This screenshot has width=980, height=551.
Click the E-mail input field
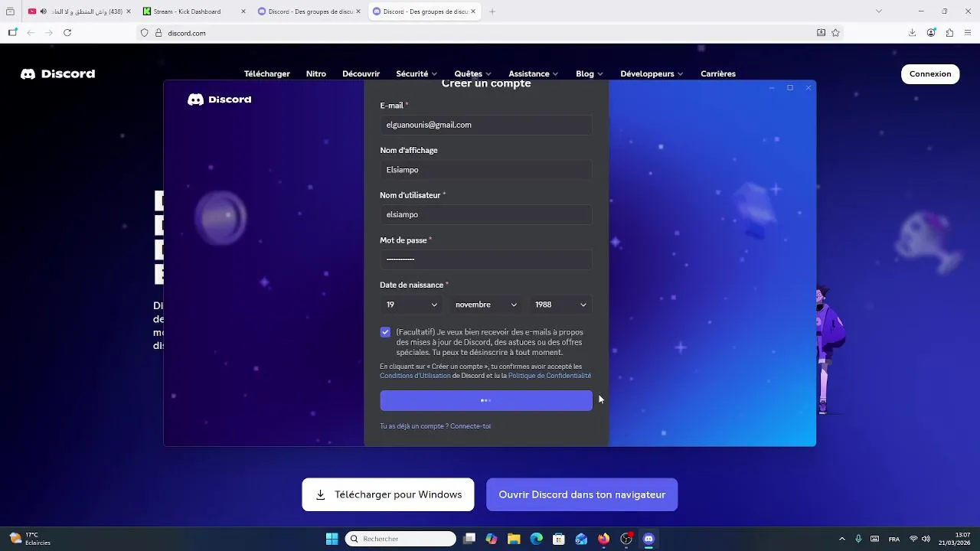click(x=486, y=125)
